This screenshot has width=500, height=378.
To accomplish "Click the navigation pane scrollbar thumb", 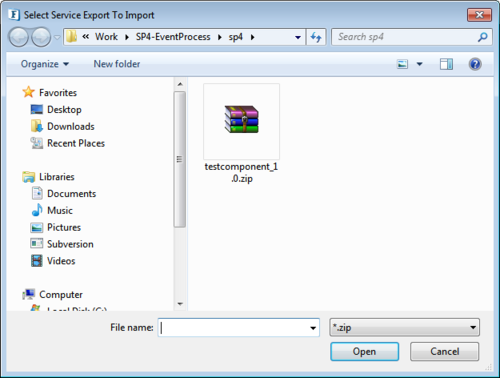I will (180, 160).
